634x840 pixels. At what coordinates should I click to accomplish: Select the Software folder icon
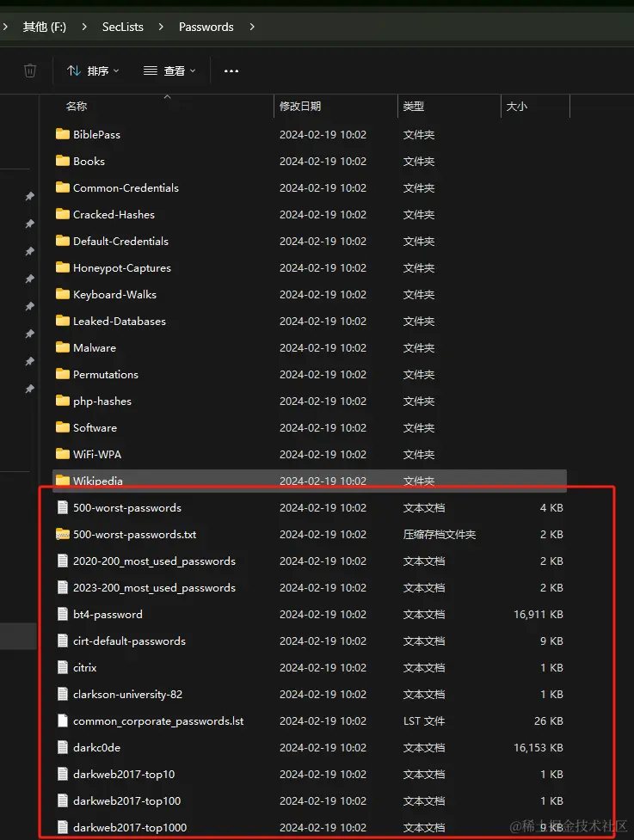[x=63, y=427]
